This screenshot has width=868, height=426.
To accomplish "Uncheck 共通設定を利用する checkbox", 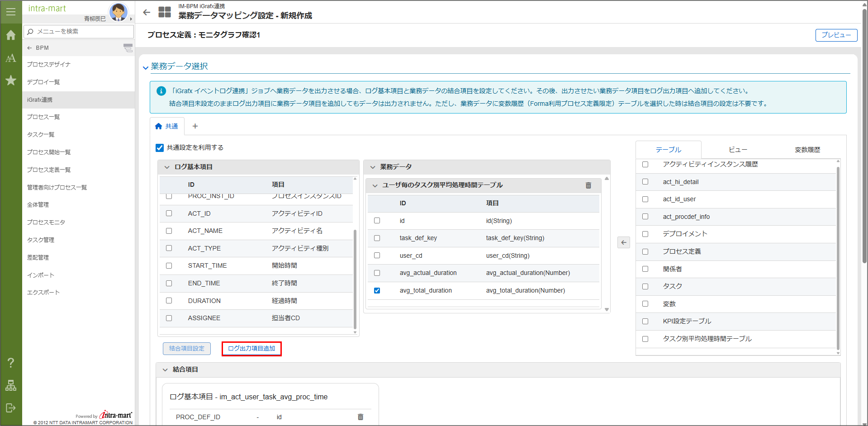I will (160, 148).
